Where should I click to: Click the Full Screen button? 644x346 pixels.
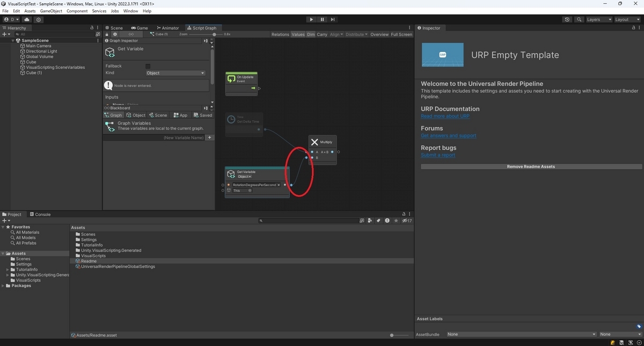tap(401, 34)
